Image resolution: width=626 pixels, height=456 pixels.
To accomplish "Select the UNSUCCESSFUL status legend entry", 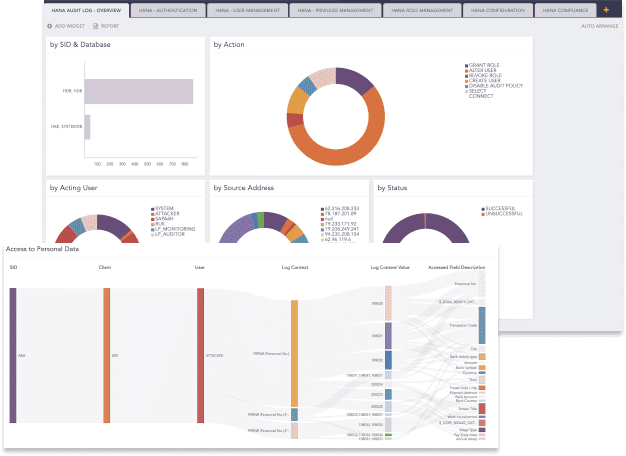I will (504, 214).
